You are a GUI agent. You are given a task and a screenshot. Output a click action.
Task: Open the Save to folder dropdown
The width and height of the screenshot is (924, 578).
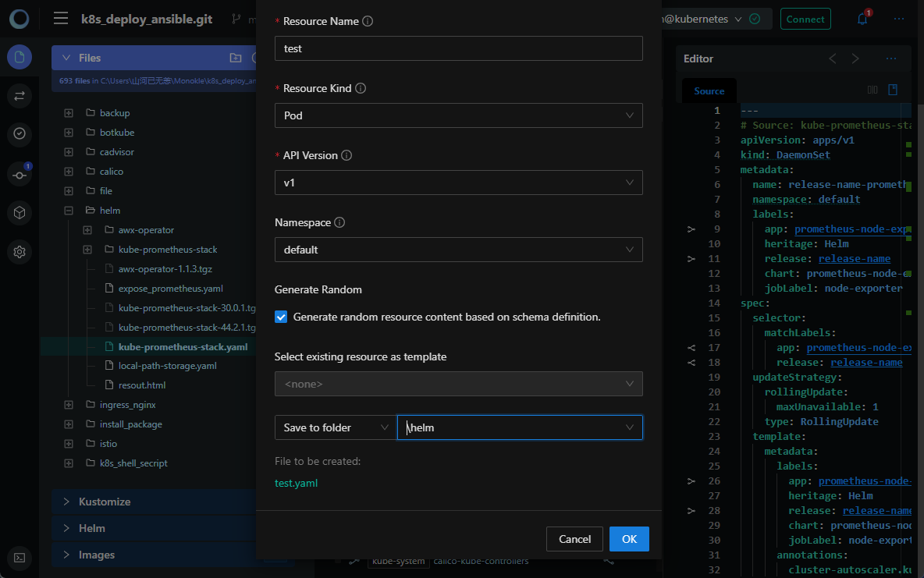[336, 427]
